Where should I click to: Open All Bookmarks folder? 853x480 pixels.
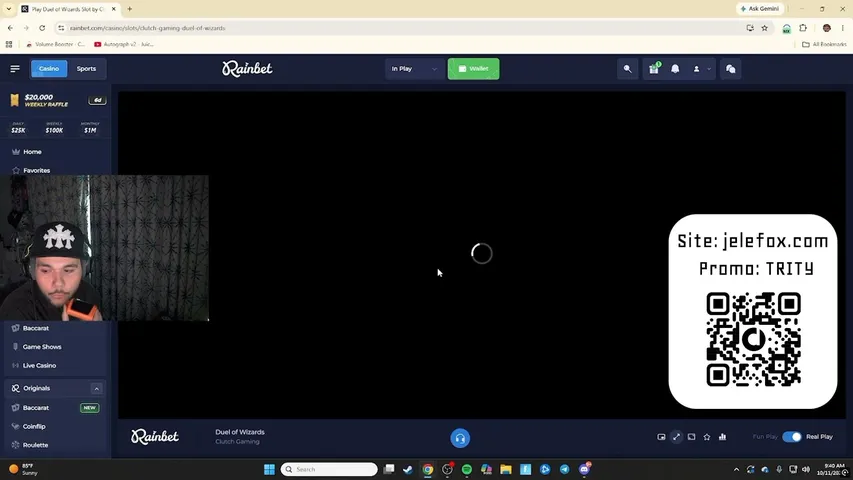pos(824,44)
